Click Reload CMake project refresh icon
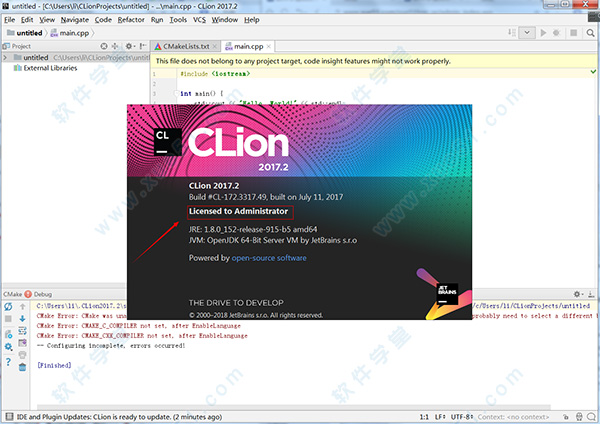This screenshot has height=424, width=600. (8, 306)
